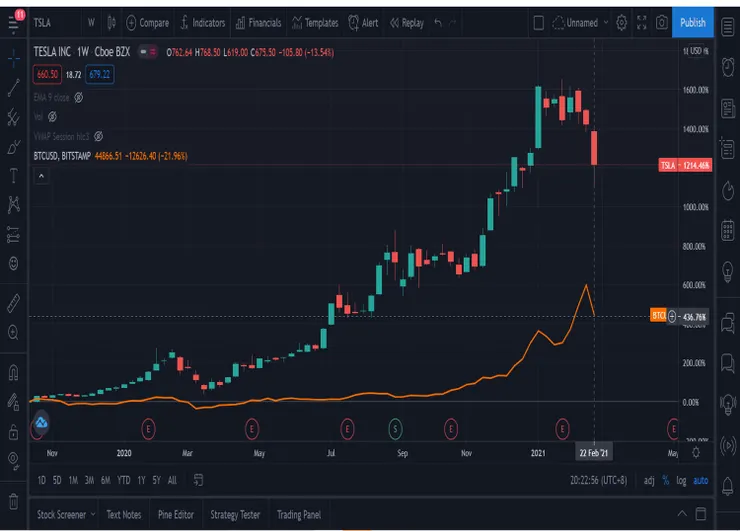The height and width of the screenshot is (531, 740).
Task: Expand the bottom panel with up chevron
Action: pyautogui.click(x=682, y=514)
